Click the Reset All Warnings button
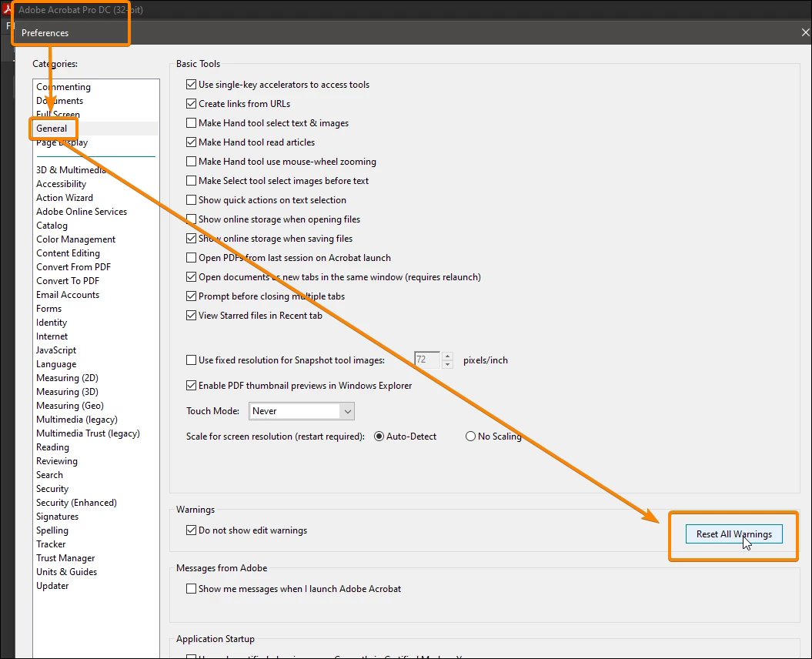The height and width of the screenshot is (659, 812). click(x=733, y=534)
